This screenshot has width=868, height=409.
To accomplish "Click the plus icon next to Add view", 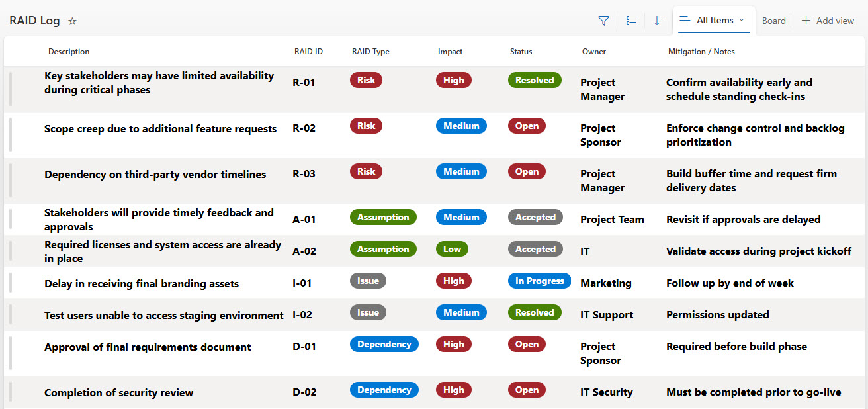I will click(806, 21).
